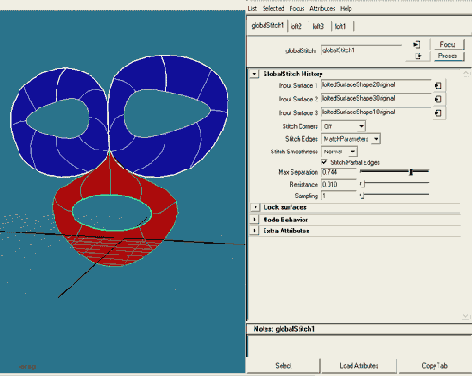Image resolution: width=472 pixels, height=376 pixels.
Task: Click the attribute panel scroll-up arrow
Action: click(x=466, y=74)
